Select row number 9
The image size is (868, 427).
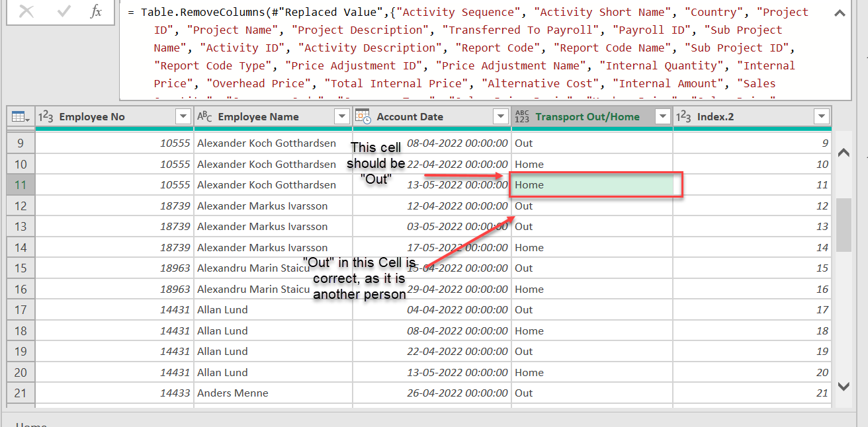(21, 143)
